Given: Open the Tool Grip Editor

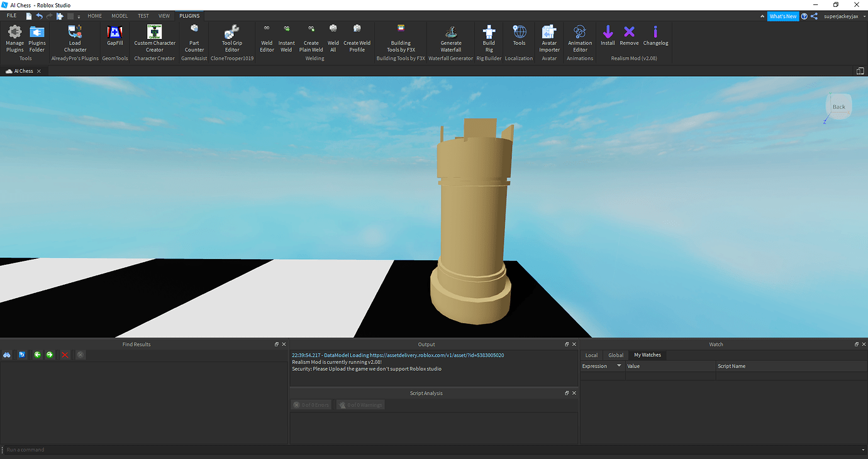Looking at the screenshot, I should 231,39.
